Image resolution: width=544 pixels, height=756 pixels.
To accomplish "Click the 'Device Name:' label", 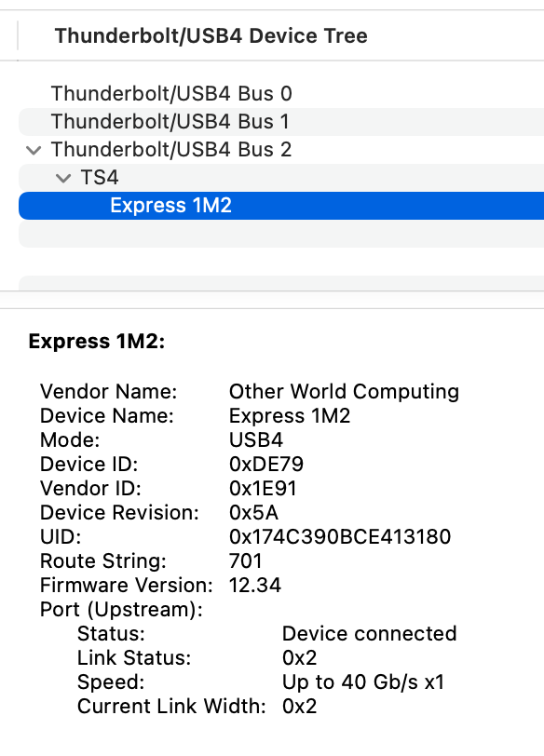I will tap(106, 415).
